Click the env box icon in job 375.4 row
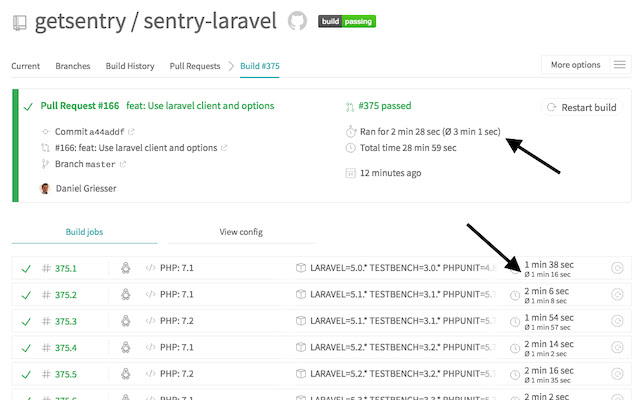 301,347
